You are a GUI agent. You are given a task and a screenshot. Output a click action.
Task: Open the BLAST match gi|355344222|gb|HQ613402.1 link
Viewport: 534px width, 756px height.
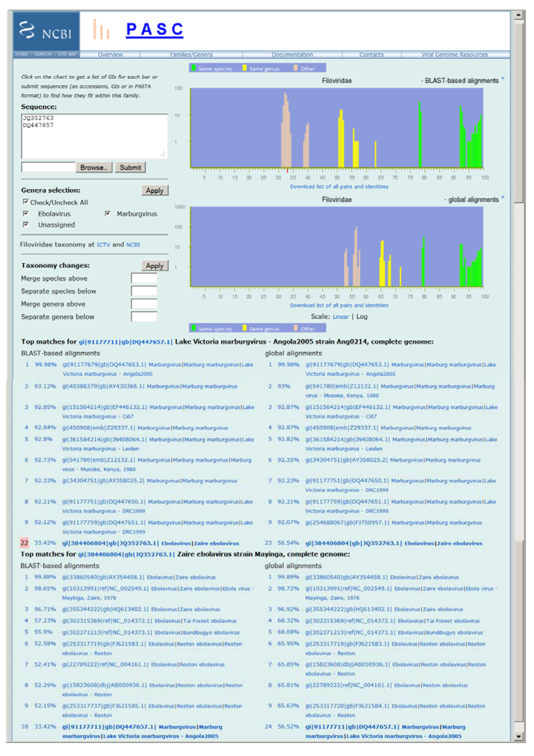pyautogui.click(x=104, y=609)
